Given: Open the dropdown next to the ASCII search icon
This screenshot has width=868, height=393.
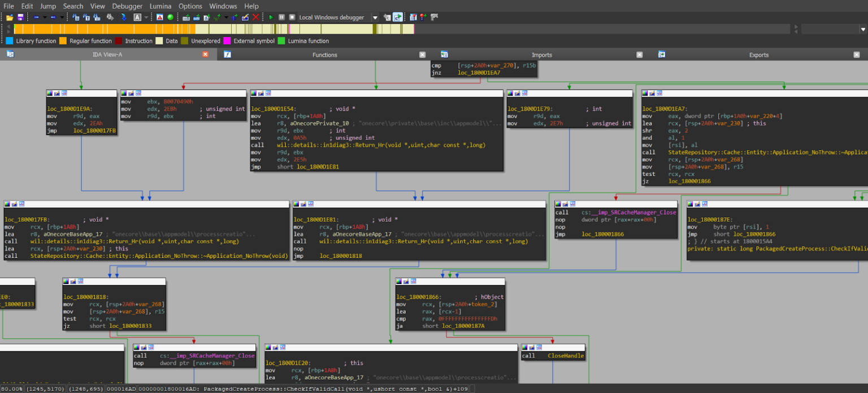Looking at the screenshot, I should [146, 18].
